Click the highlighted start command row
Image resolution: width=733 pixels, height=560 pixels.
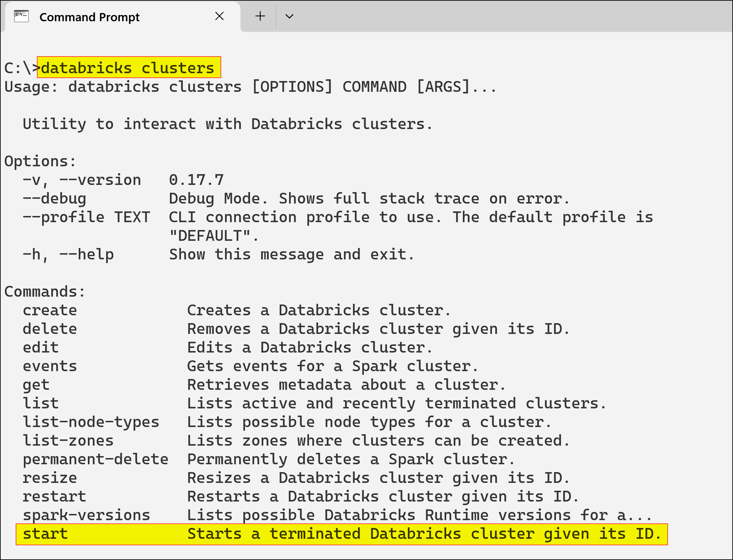click(341, 534)
